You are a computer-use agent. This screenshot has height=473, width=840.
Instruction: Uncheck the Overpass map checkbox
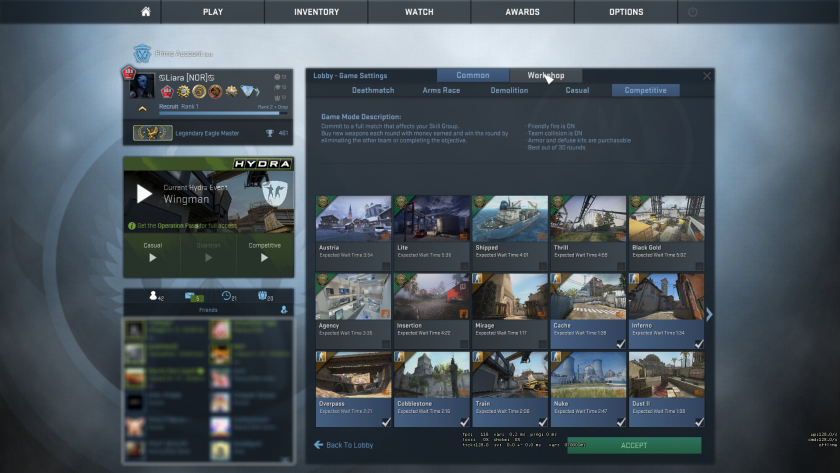point(386,422)
